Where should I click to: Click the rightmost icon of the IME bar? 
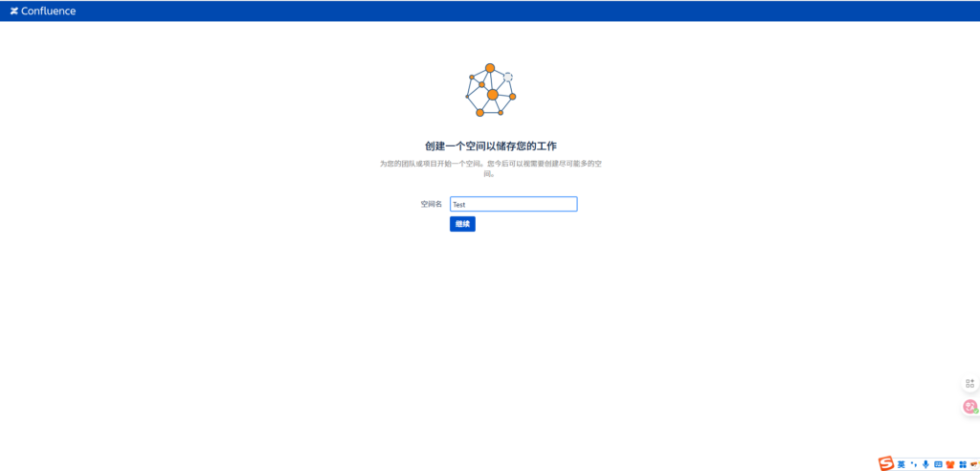973,463
